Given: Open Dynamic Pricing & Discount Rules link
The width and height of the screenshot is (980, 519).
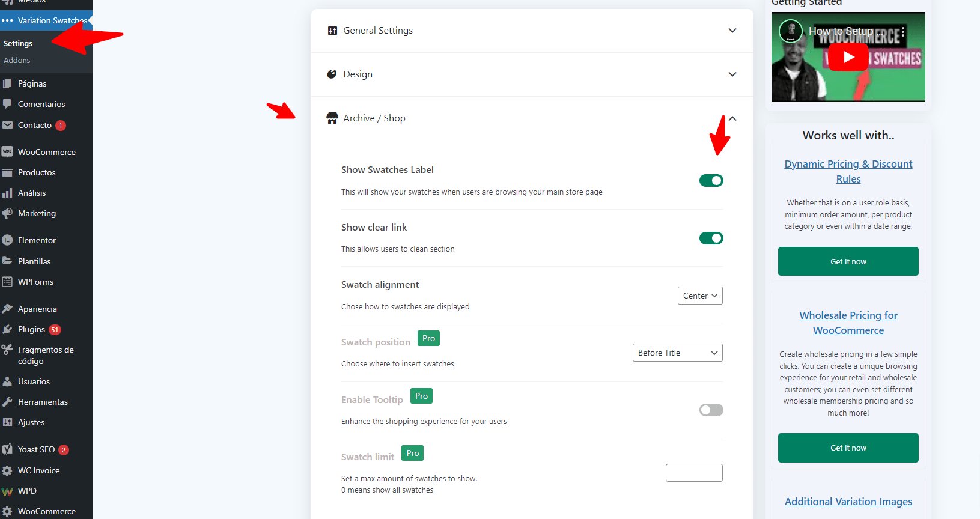Looking at the screenshot, I should click(848, 172).
